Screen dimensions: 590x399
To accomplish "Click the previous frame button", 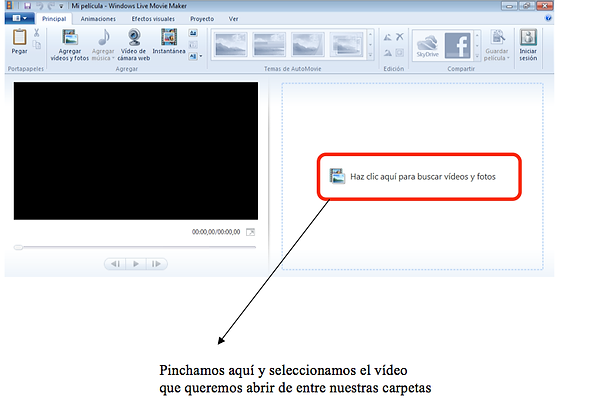I will click(116, 264).
